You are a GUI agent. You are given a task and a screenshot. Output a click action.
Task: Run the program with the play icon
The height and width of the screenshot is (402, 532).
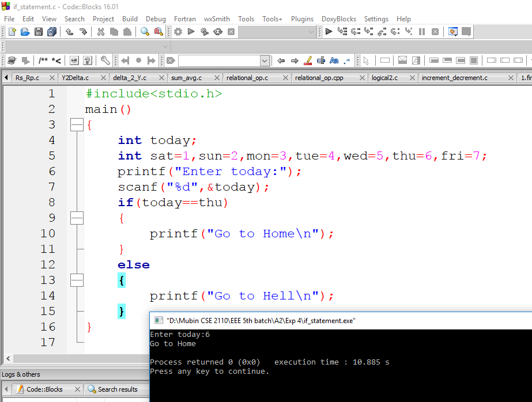pyautogui.click(x=191, y=32)
